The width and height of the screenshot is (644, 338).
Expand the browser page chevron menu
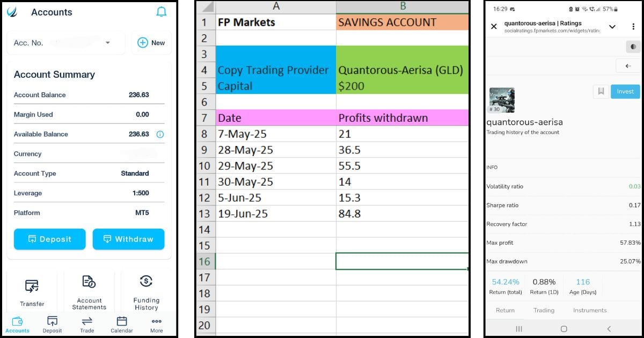point(612,26)
